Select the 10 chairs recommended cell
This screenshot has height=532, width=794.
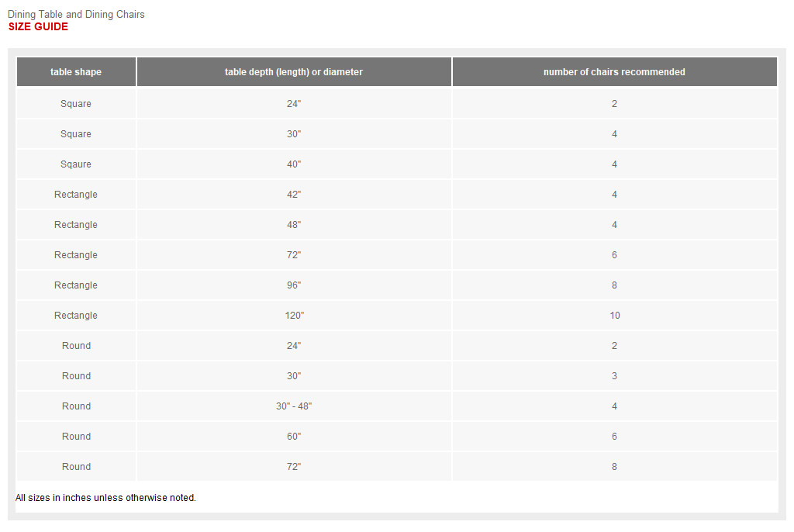tap(614, 316)
